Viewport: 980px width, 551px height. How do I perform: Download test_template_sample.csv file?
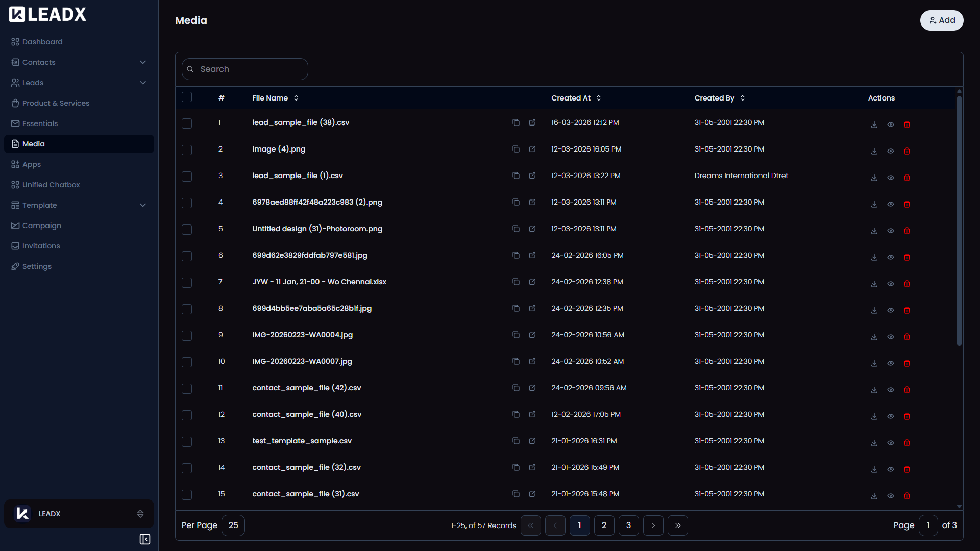[874, 443]
